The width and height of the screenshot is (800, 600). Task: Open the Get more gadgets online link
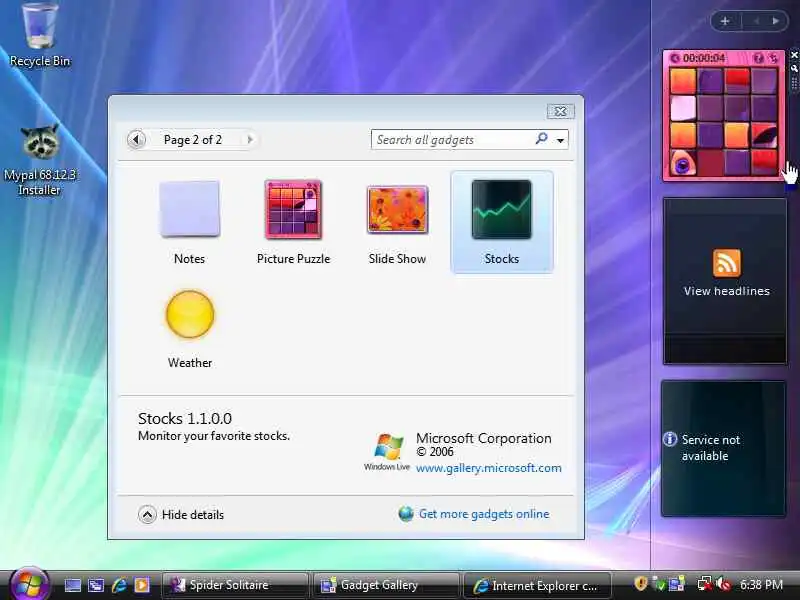[x=484, y=514]
